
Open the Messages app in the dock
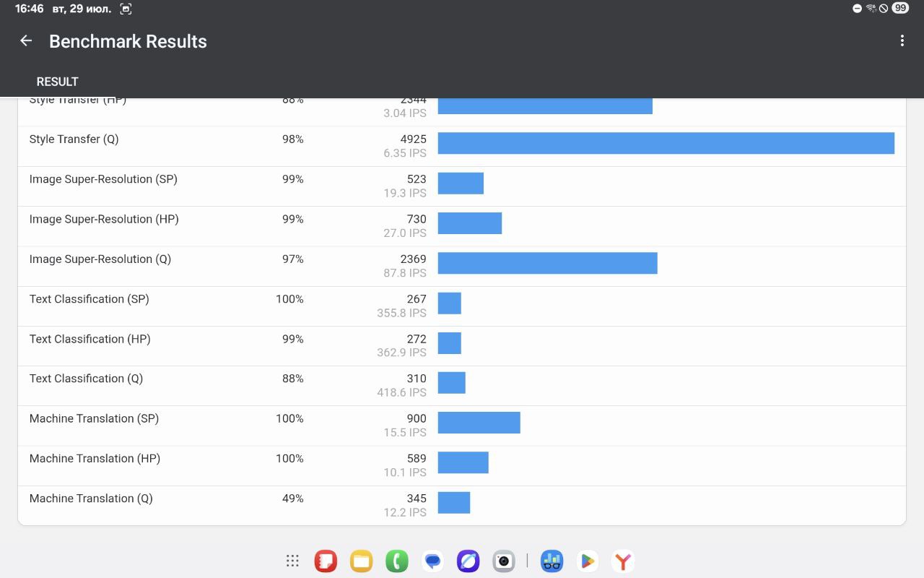point(432,561)
